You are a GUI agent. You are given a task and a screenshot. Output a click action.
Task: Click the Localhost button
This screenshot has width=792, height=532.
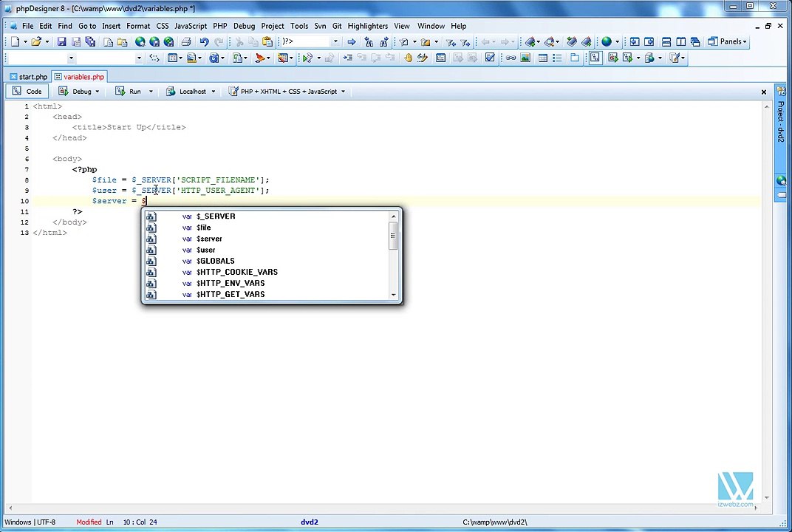[x=188, y=92]
